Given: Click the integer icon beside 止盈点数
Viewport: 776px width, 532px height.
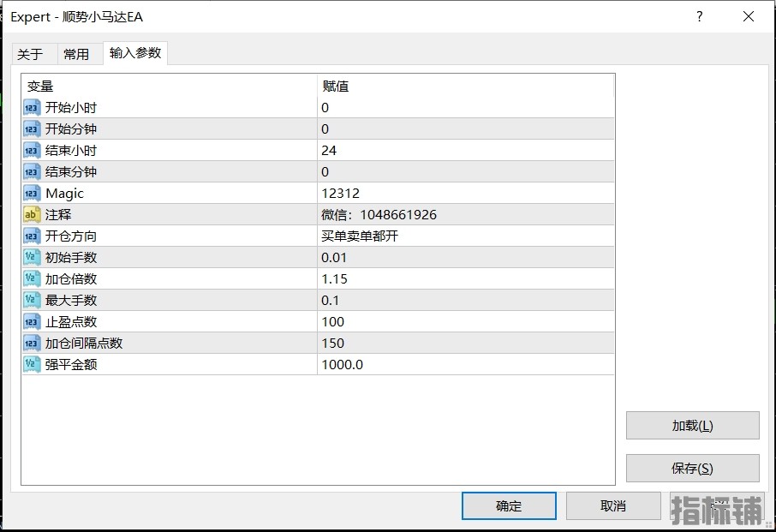Looking at the screenshot, I should 32,321.
